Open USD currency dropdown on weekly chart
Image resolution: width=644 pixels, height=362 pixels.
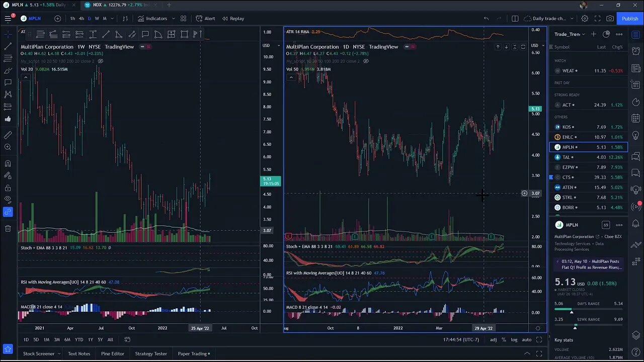[272, 45]
